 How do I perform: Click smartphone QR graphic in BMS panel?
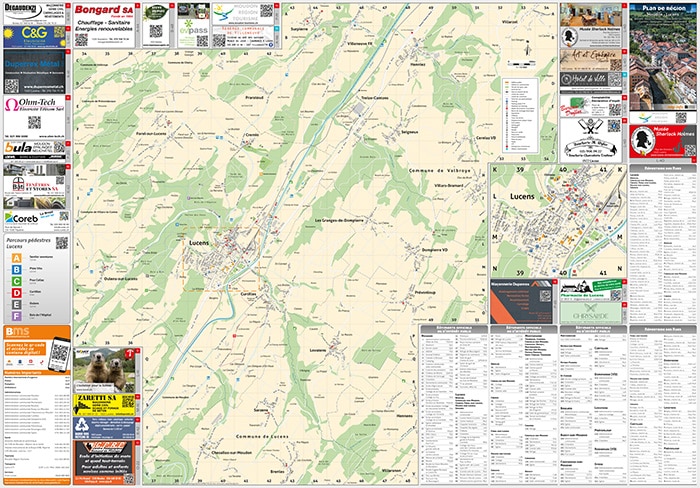pyautogui.click(x=59, y=354)
